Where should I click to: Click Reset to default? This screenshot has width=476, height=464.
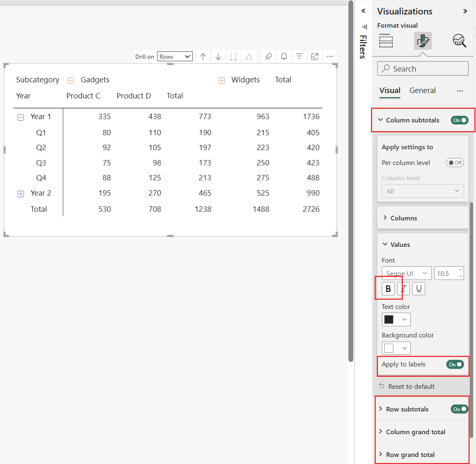pos(407,387)
